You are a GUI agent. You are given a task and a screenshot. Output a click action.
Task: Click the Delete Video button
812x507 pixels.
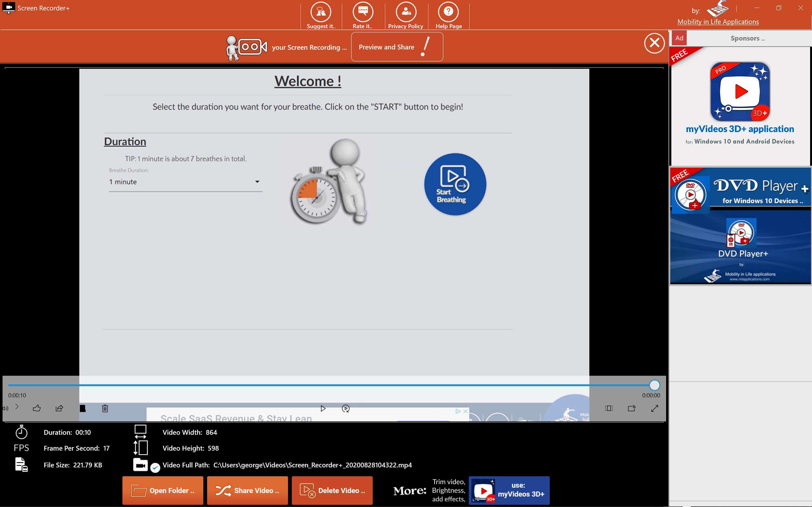pos(332,491)
